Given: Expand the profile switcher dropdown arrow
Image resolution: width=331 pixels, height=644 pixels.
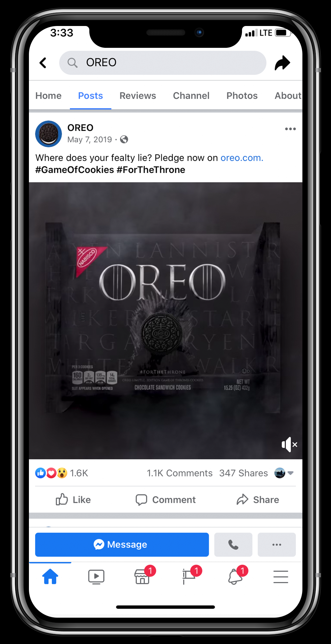Looking at the screenshot, I should [x=291, y=473].
